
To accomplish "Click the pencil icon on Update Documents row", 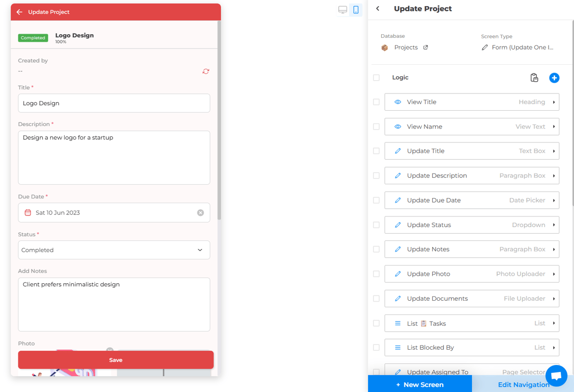I will click(x=397, y=298).
